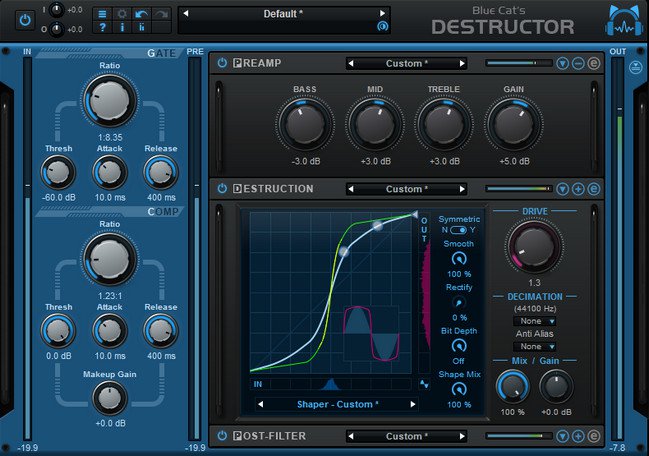This screenshot has height=456, width=649.
Task: Click the single 'i' info icon
Action: pyautogui.click(x=122, y=27)
